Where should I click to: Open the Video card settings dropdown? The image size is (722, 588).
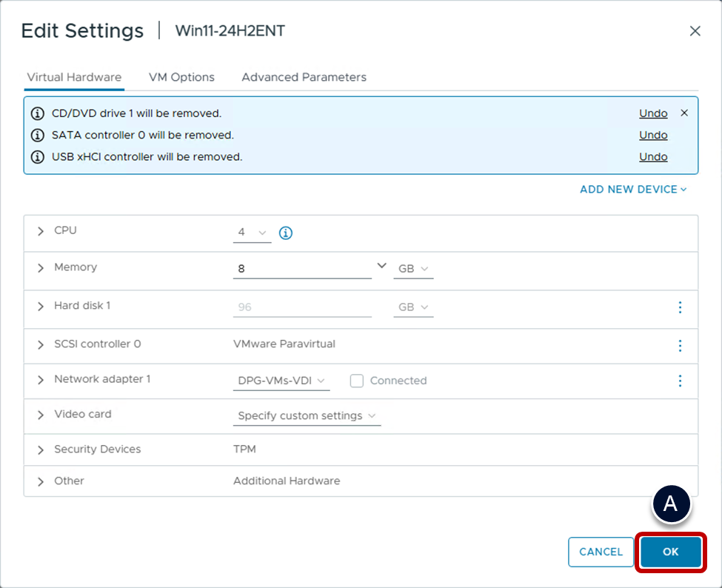tap(307, 416)
